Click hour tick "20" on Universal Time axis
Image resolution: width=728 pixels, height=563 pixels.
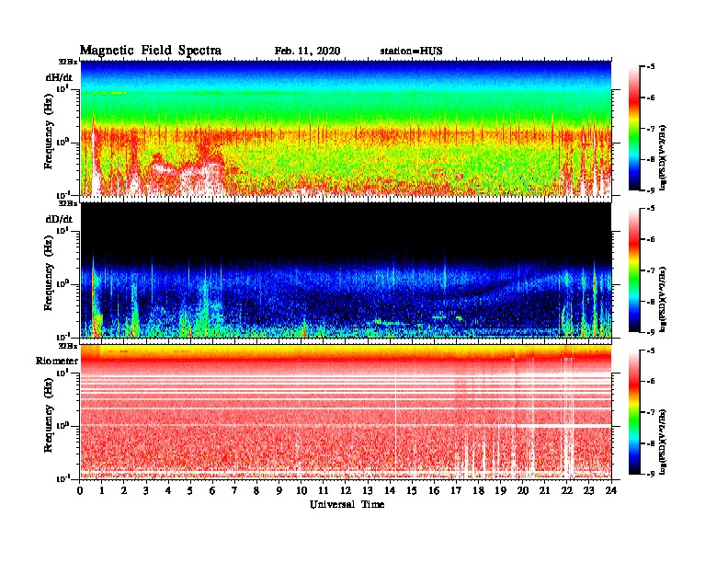[523, 491]
